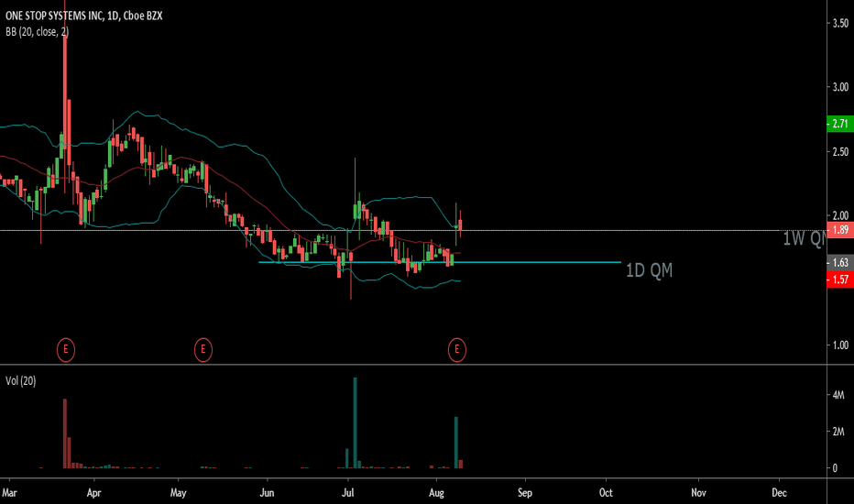Click the 2M volume axis value
The width and height of the screenshot is (854, 504).
(x=838, y=432)
